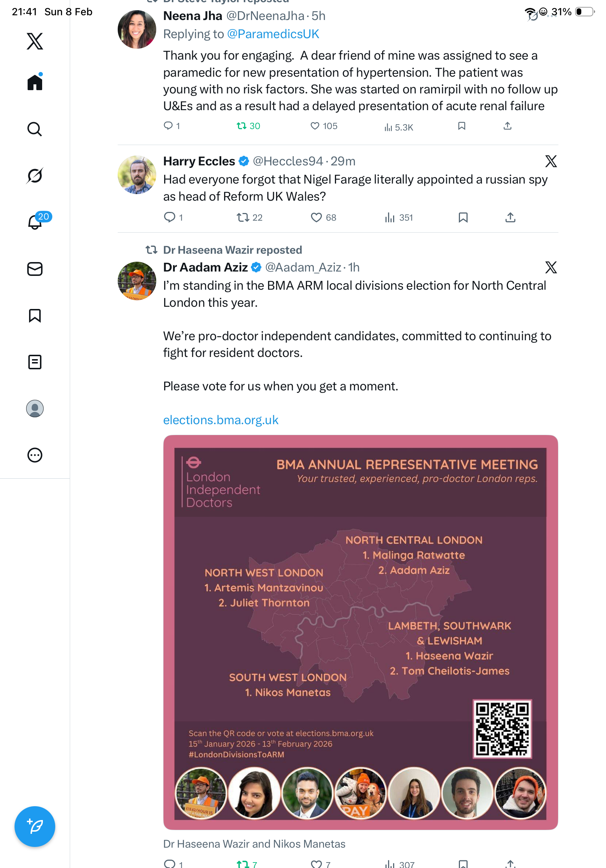This screenshot has width=606, height=868.
Task: Open Messages envelope icon
Action: tap(35, 269)
